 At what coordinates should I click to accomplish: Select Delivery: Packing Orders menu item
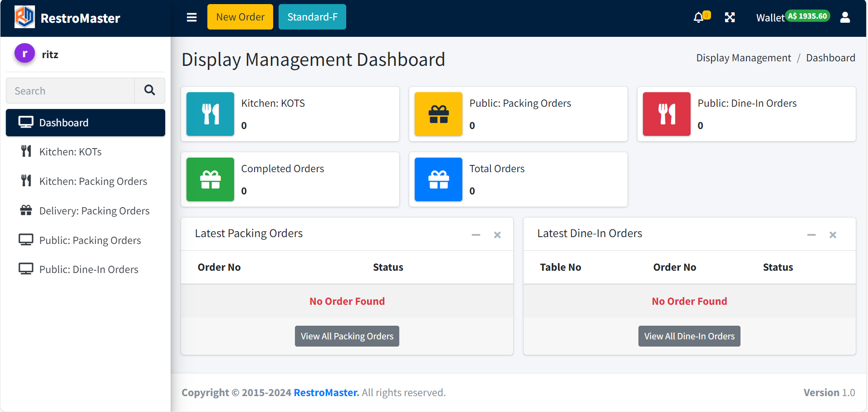pos(94,211)
